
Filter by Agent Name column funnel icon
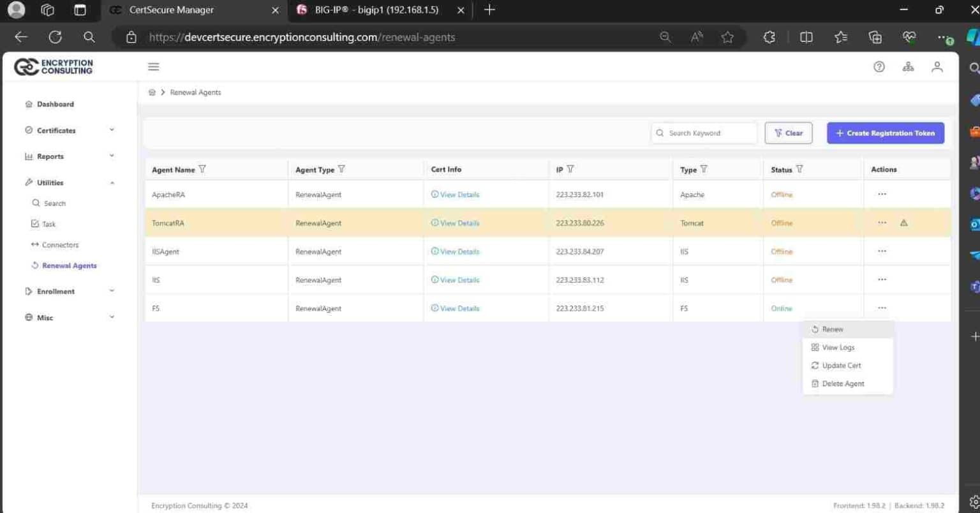click(x=202, y=169)
